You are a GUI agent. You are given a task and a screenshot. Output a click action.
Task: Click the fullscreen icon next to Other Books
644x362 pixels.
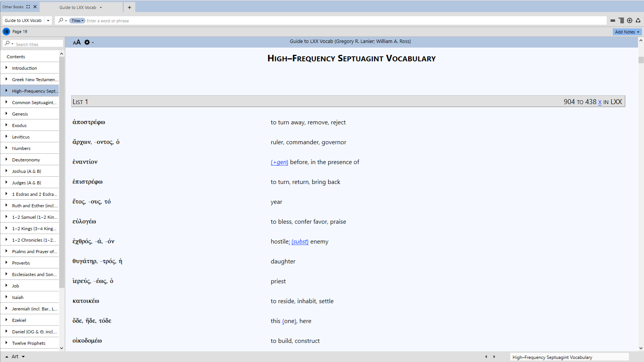[28, 7]
